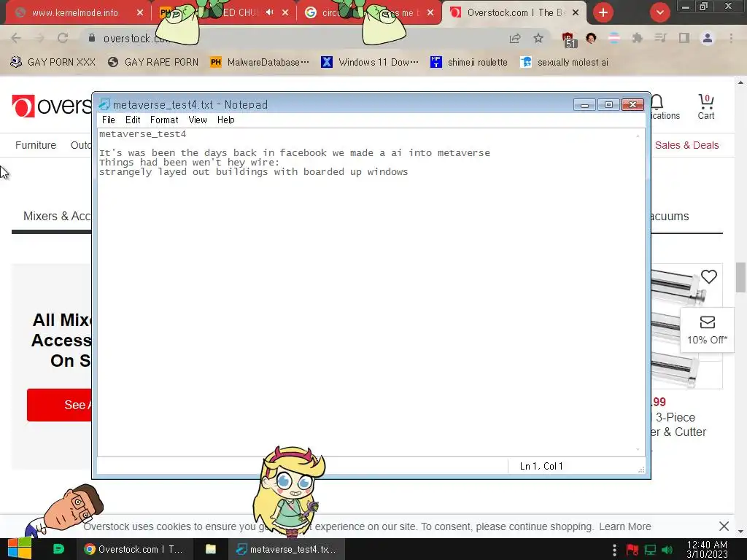Close the www.kernelmode.info tab
747x560 pixels.
click(x=139, y=13)
